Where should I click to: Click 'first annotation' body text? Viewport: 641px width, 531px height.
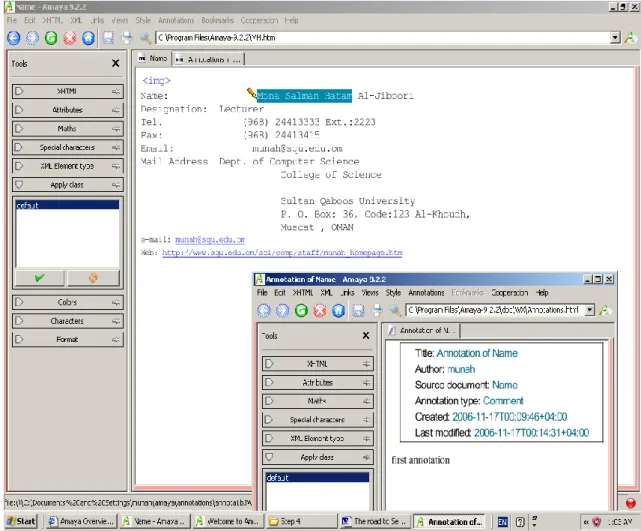tap(421, 460)
